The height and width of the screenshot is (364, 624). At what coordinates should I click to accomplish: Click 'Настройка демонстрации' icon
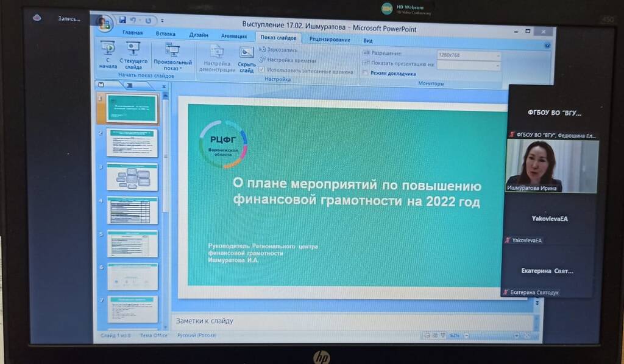click(x=218, y=58)
